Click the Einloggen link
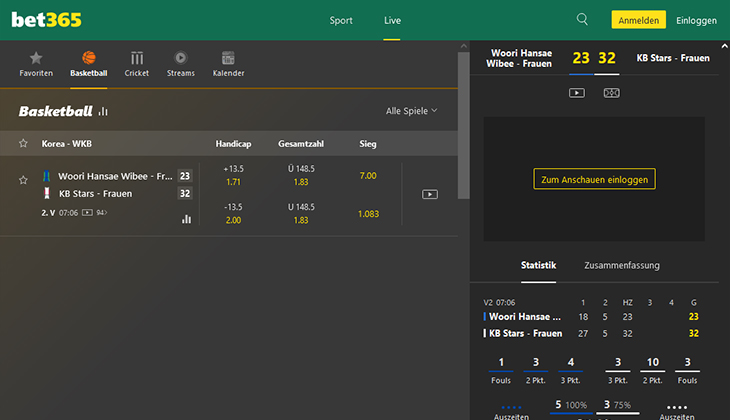 pyautogui.click(x=696, y=20)
